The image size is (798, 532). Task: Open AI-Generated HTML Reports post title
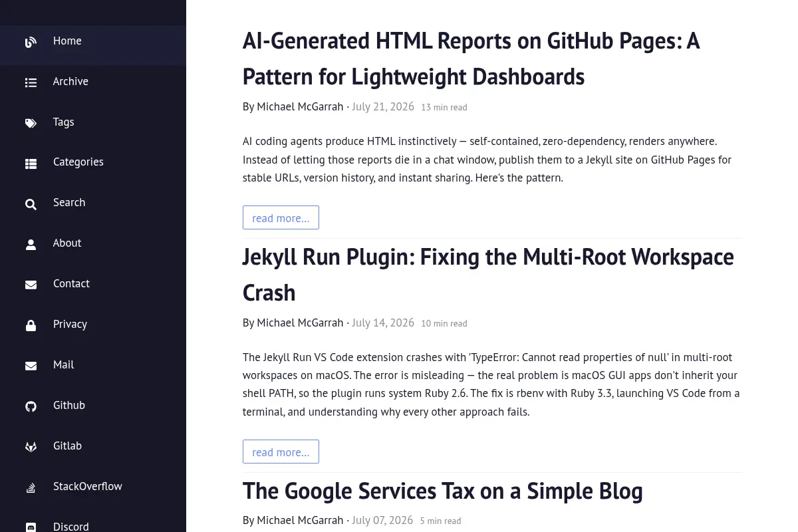(471, 59)
